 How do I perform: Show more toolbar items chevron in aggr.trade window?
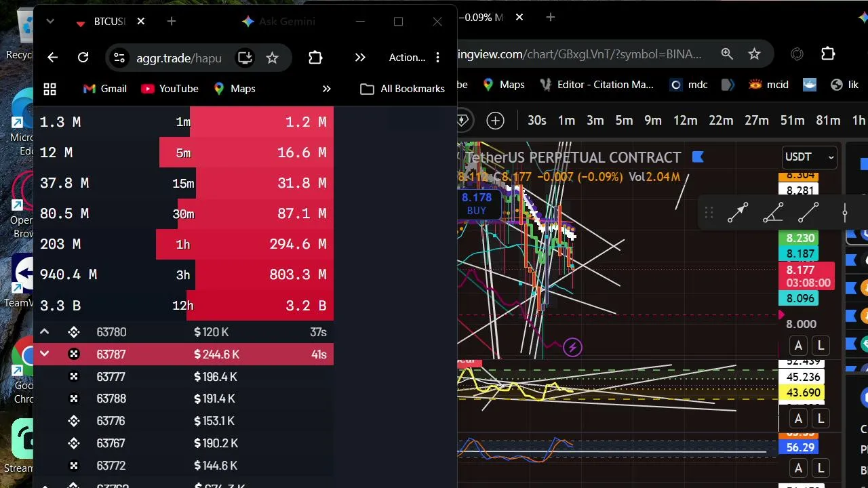(360, 58)
